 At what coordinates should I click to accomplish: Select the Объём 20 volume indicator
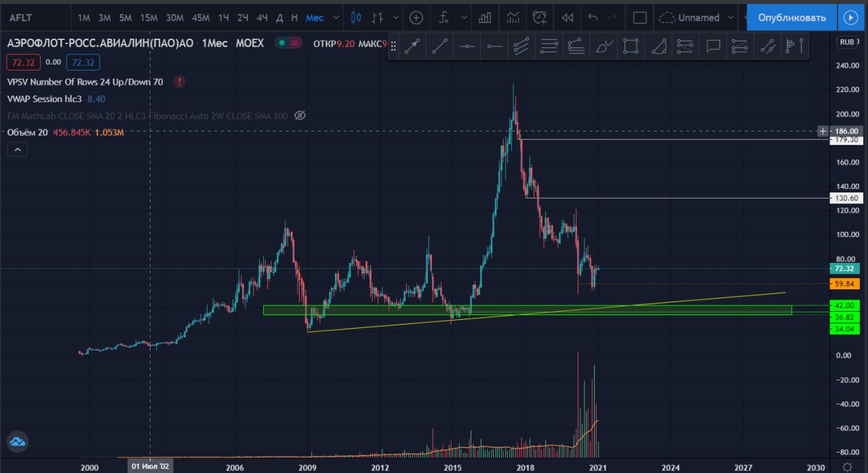click(x=28, y=132)
